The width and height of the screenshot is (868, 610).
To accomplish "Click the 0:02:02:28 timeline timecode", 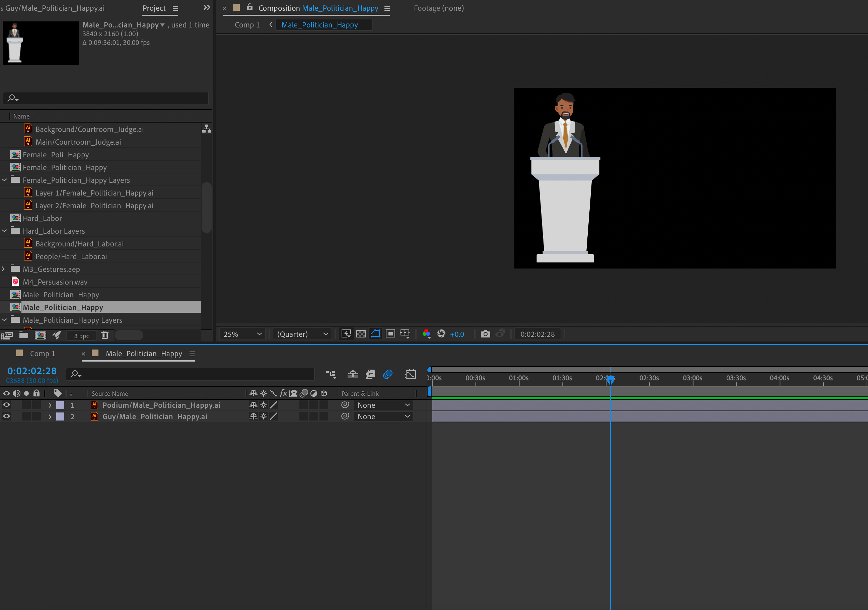I will 32,371.
